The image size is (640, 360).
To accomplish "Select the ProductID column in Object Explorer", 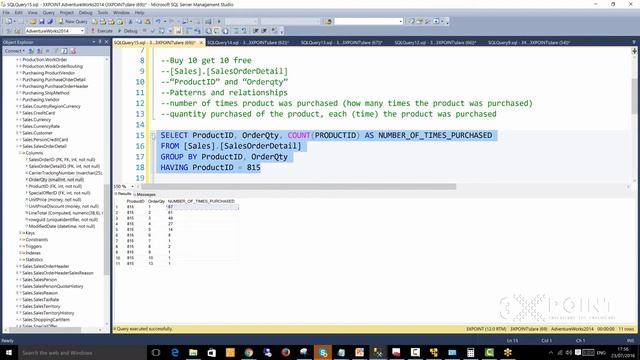I will click(55, 186).
